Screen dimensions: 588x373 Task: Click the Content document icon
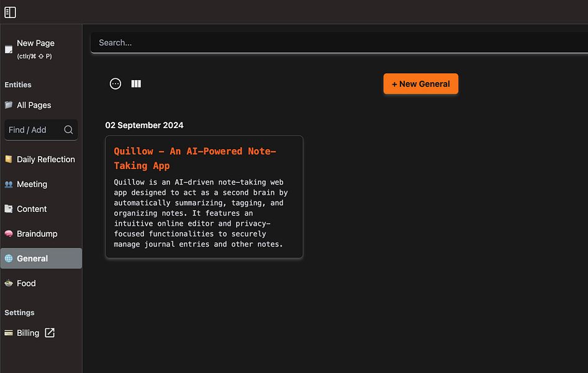pos(9,209)
